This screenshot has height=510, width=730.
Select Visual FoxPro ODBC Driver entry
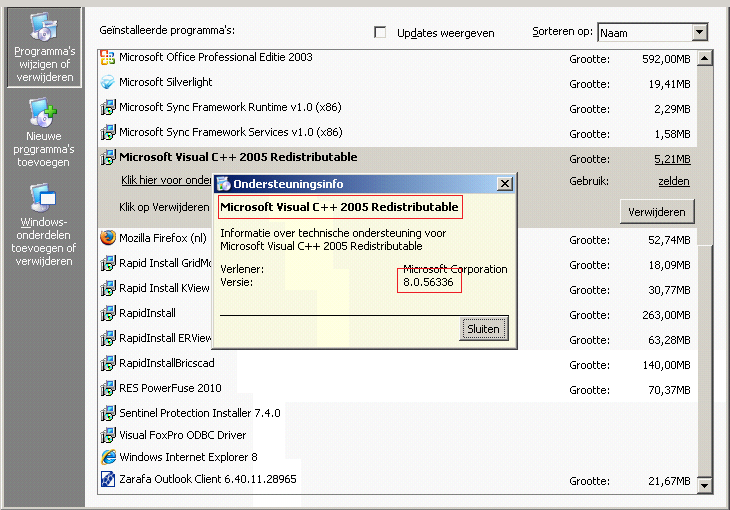[182, 435]
